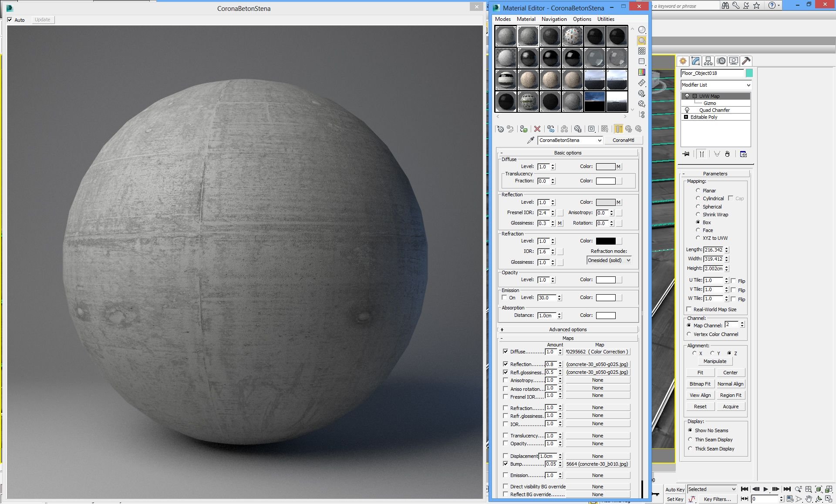Click the red X Reset Map icon
This screenshot has height=504, width=836.
[537, 129]
